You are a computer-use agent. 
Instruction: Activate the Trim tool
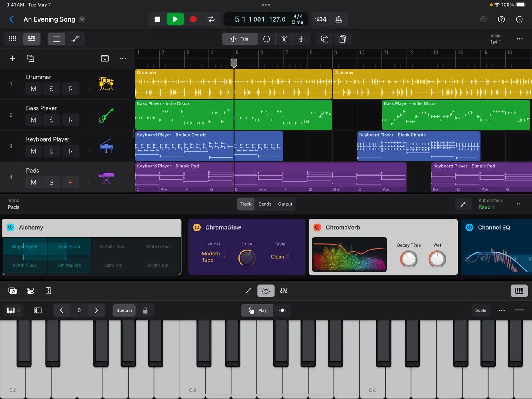pyautogui.click(x=240, y=38)
